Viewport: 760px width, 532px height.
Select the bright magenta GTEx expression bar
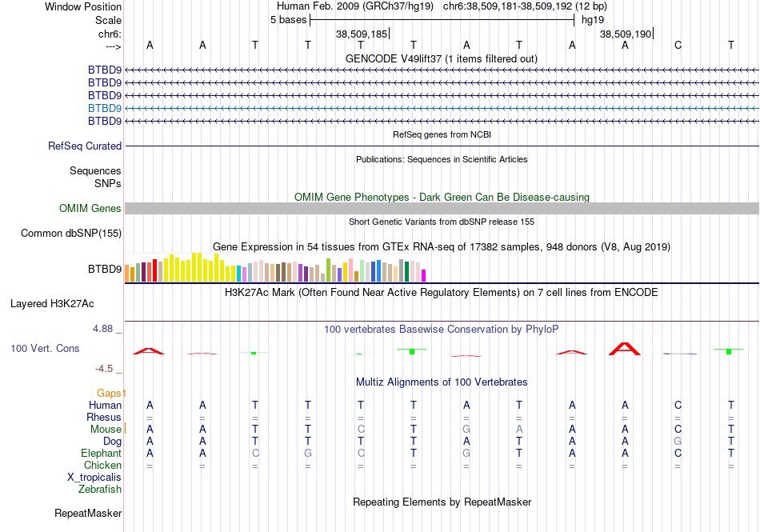click(x=424, y=276)
